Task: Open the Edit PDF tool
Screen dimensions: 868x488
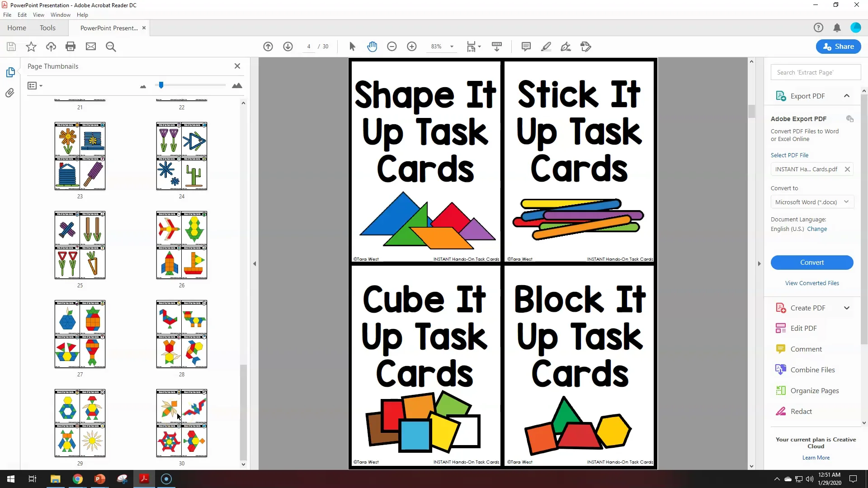Action: 803,328
